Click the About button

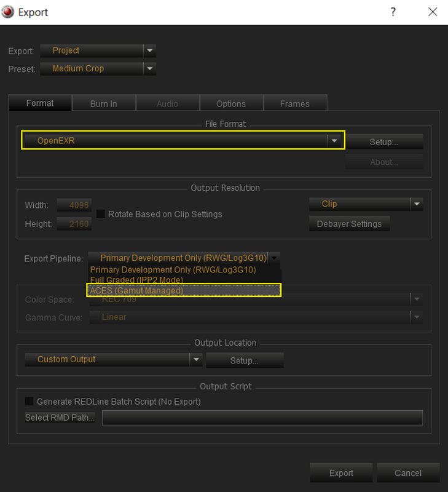(x=384, y=162)
